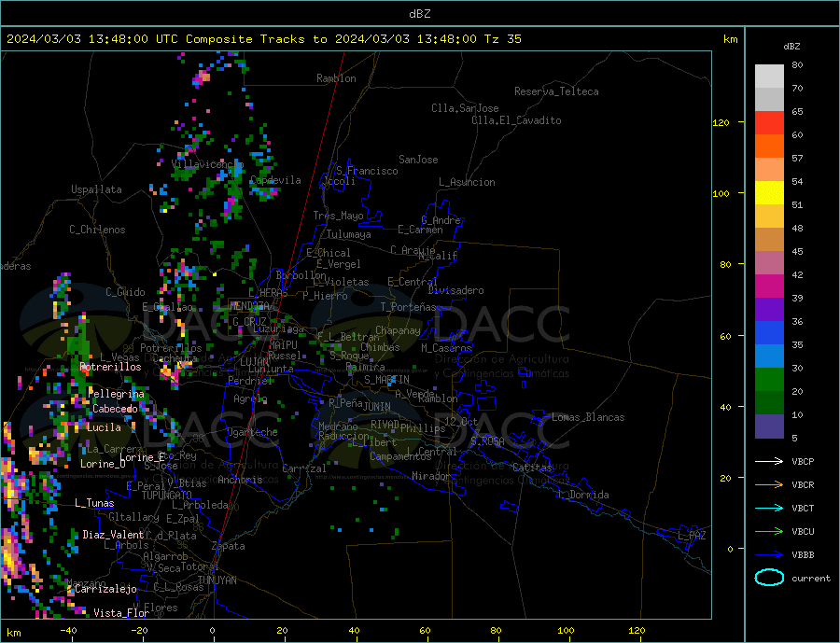Viewport: 840px width, 643px height.
Task: Click the MAIPU label
Action: pyautogui.click(x=283, y=345)
